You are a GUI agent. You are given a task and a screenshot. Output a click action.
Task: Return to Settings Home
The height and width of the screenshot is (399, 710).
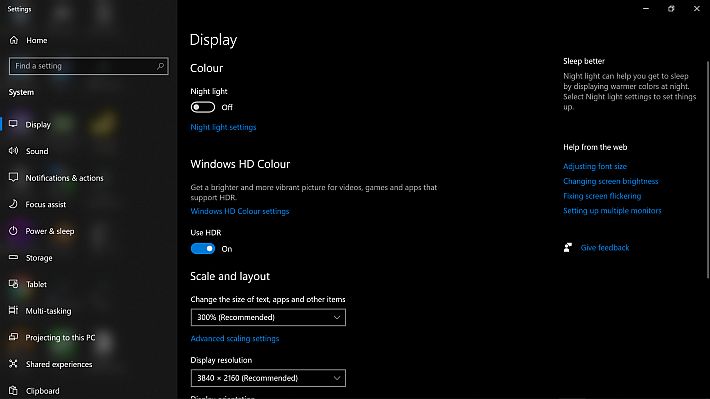click(x=37, y=41)
